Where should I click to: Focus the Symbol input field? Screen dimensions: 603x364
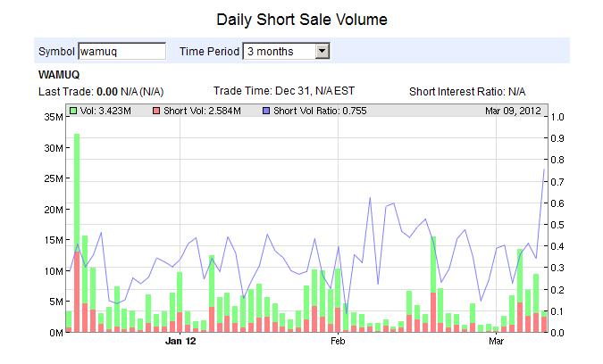tap(121, 52)
